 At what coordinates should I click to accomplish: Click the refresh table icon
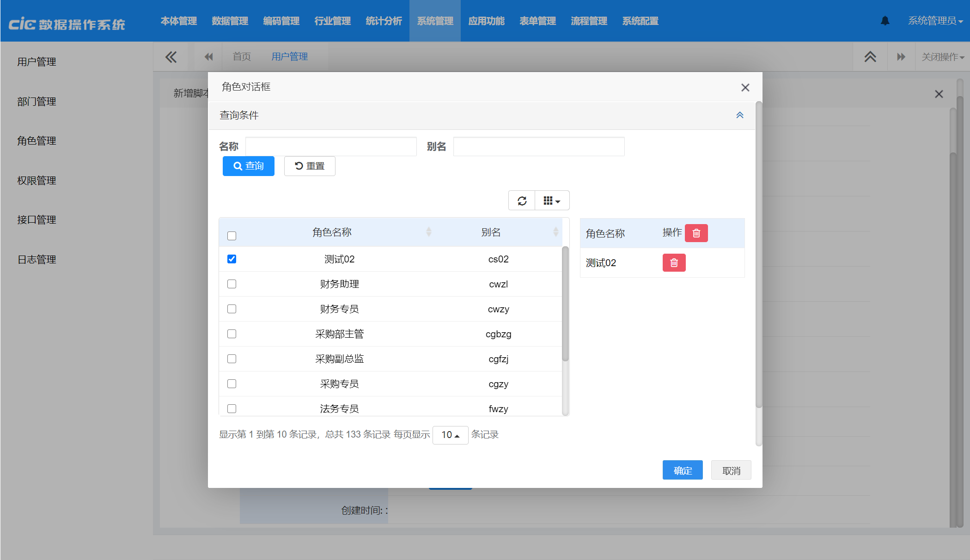tap(522, 201)
